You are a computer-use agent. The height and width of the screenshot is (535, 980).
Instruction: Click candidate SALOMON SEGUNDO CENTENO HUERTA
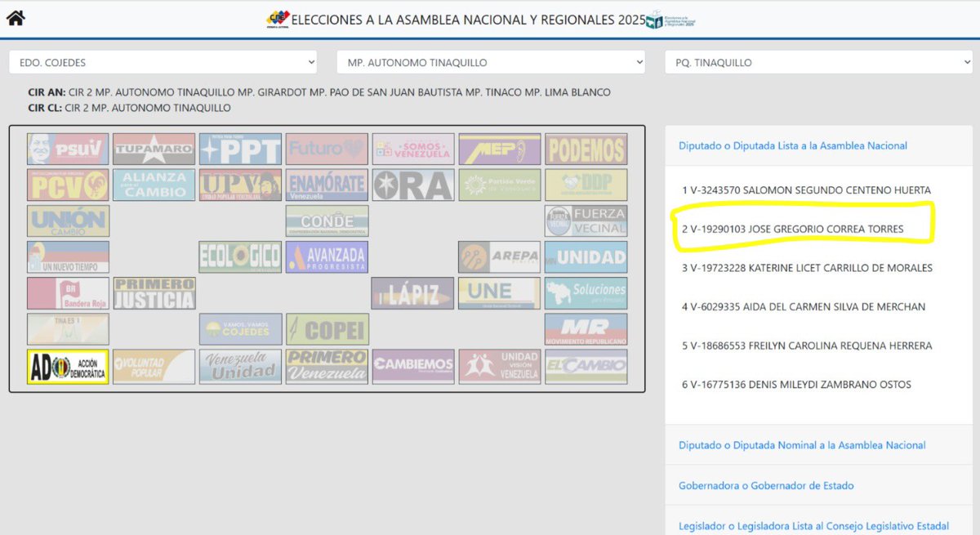point(806,189)
